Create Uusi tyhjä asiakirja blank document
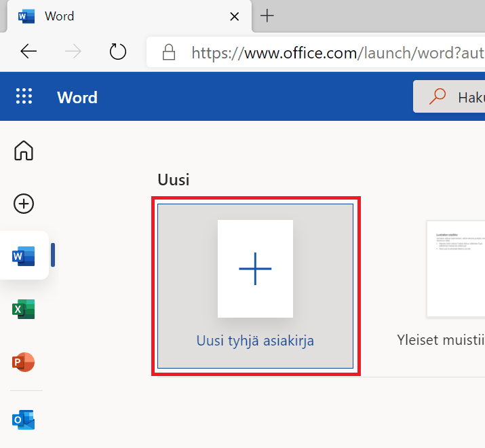Screen dimensions: 485x448 pos(256,286)
